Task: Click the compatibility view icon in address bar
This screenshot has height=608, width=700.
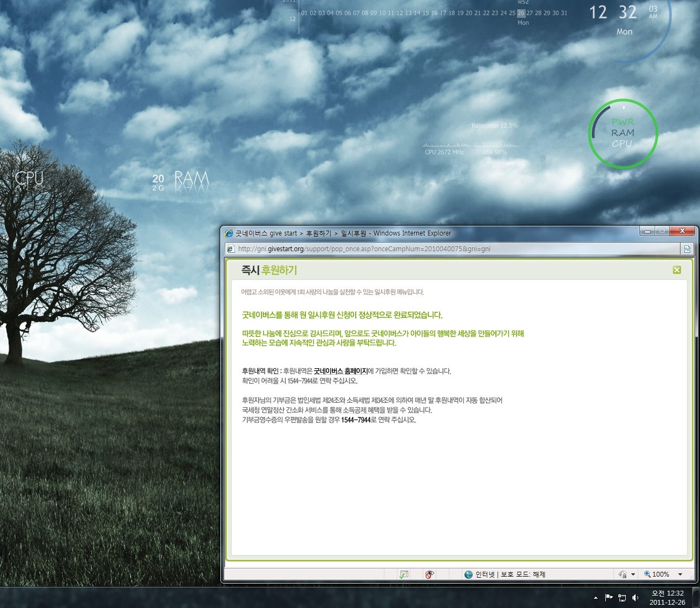Action: pyautogui.click(x=687, y=249)
